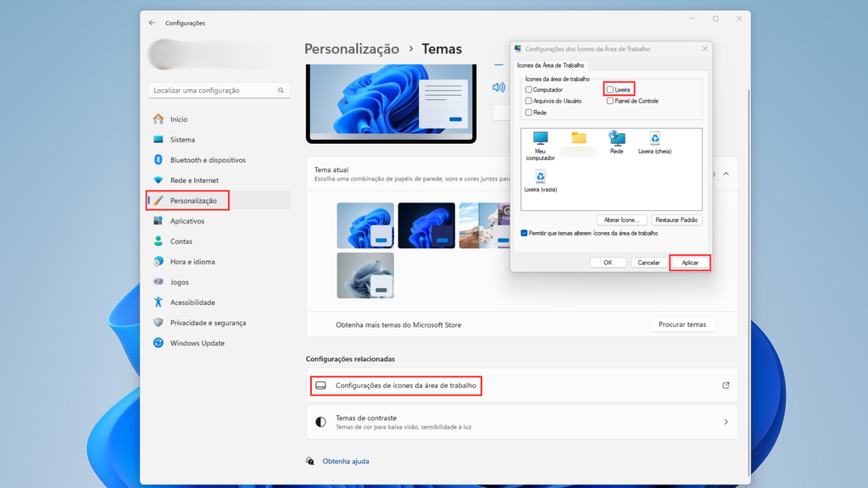This screenshot has width=868, height=488.
Task: Click the Temas de contraste half-circle icon
Action: (320, 422)
